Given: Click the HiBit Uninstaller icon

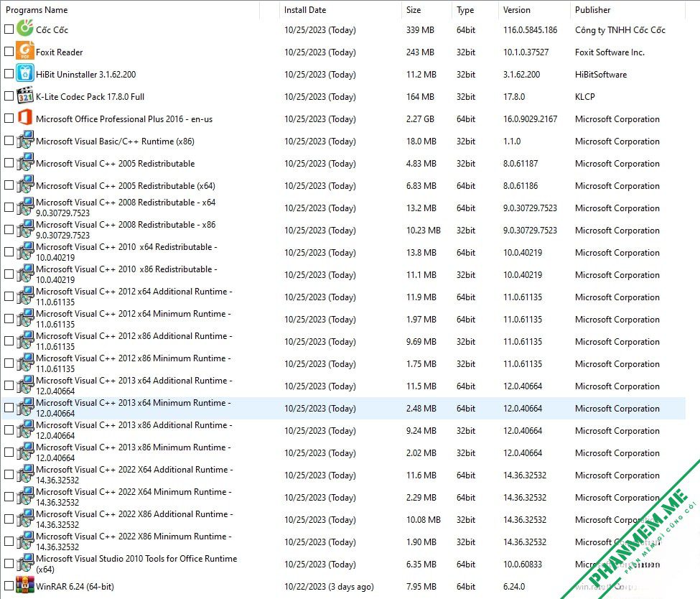Looking at the screenshot, I should (x=25, y=73).
